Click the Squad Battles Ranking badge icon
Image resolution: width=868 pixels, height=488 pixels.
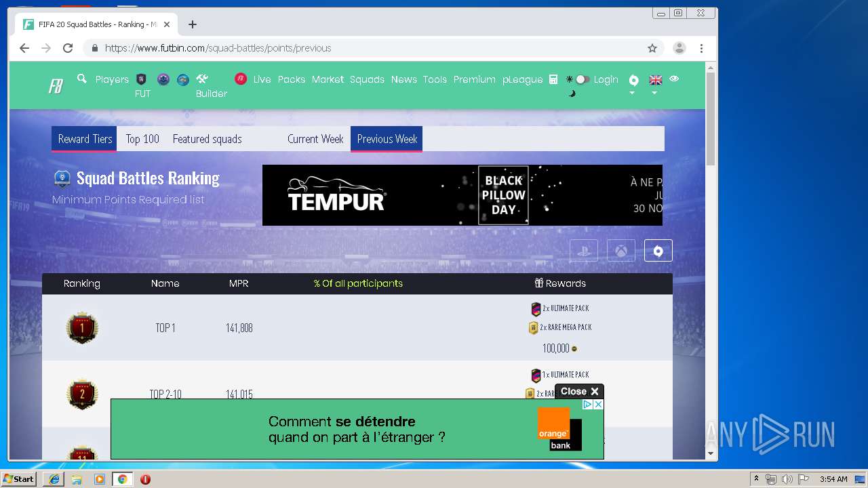[x=62, y=178]
